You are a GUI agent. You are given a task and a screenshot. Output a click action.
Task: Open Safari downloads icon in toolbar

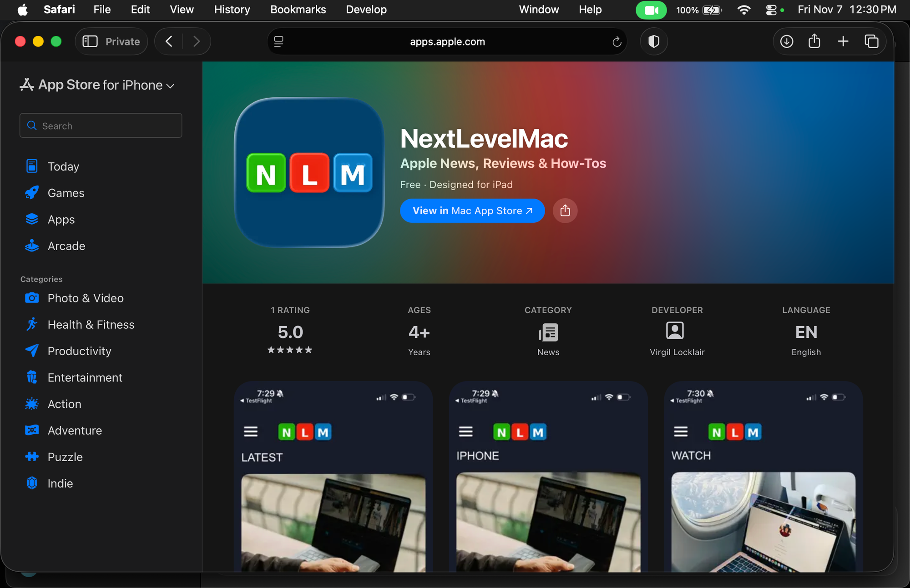click(786, 41)
